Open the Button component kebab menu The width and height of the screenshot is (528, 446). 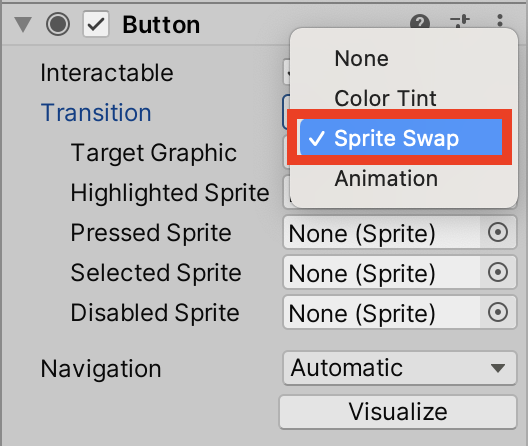pyautogui.click(x=500, y=20)
